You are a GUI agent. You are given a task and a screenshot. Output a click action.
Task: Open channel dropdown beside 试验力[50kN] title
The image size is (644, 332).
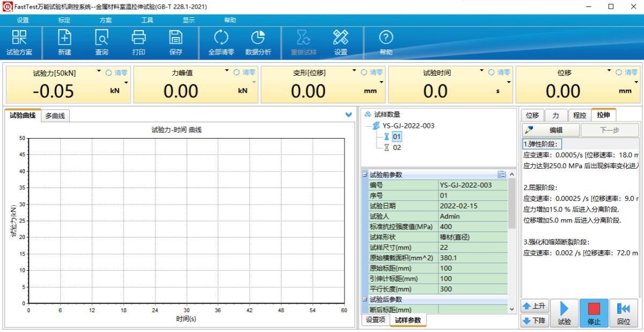click(99, 70)
